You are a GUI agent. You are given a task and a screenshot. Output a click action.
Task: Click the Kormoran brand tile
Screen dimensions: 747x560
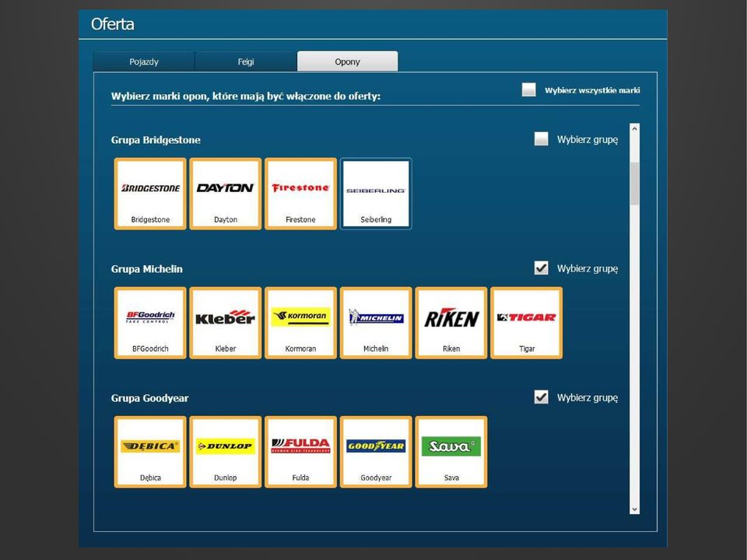click(300, 323)
